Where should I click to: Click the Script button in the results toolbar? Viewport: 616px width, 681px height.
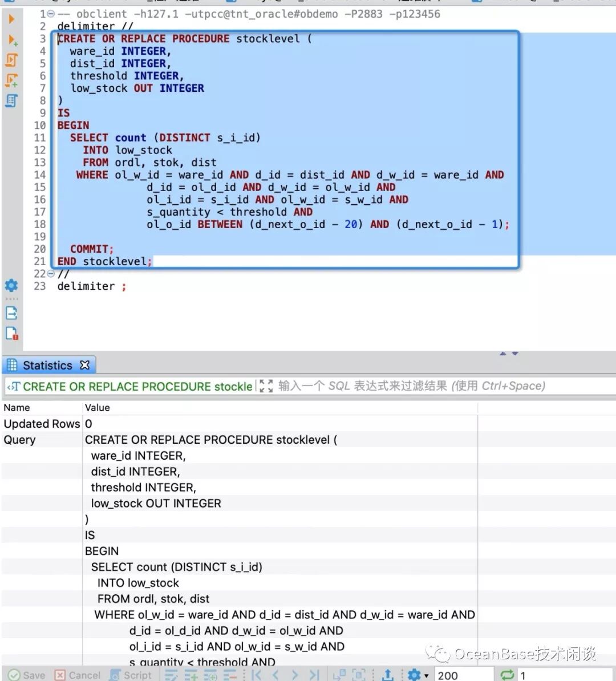point(130,675)
